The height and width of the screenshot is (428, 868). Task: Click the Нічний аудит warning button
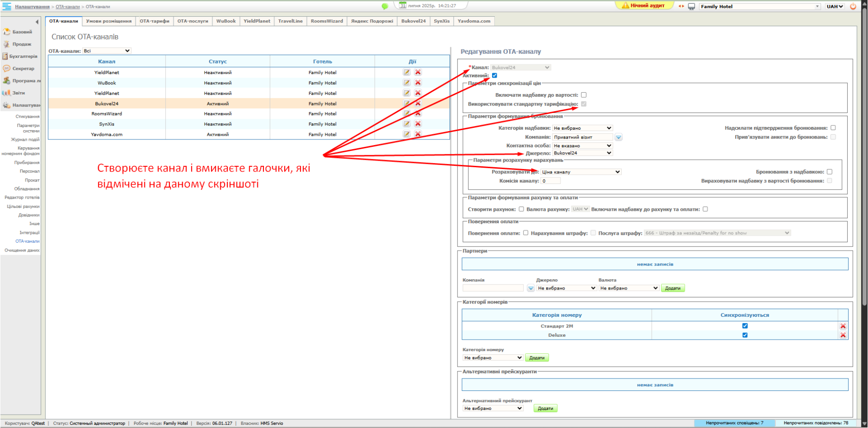click(x=643, y=6)
